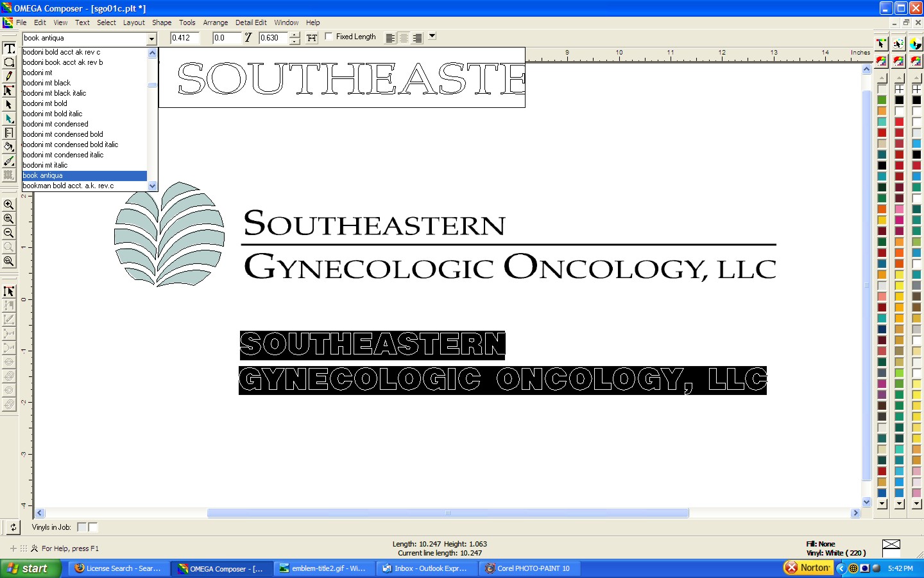924x578 pixels.
Task: Open the Arrange menu
Action: pos(216,22)
